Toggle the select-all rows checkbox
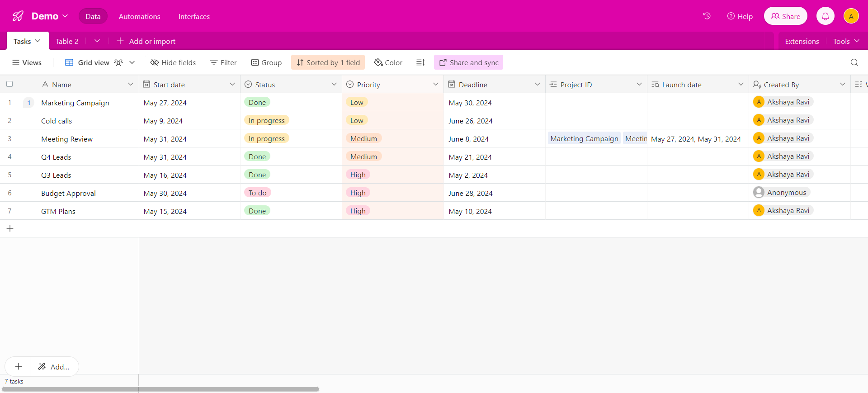This screenshot has height=393, width=868. (x=9, y=84)
